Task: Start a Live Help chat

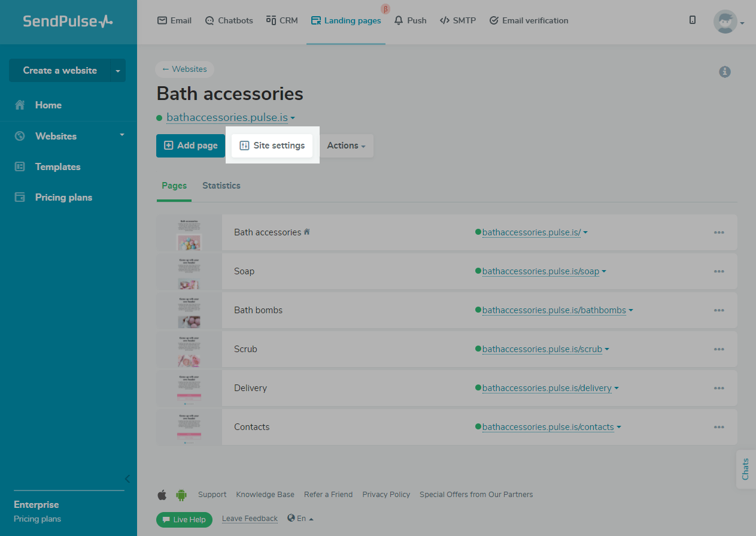Action: [184, 519]
